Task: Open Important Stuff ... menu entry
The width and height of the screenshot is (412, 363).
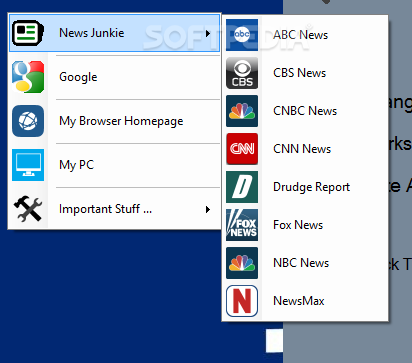Action: (x=114, y=209)
